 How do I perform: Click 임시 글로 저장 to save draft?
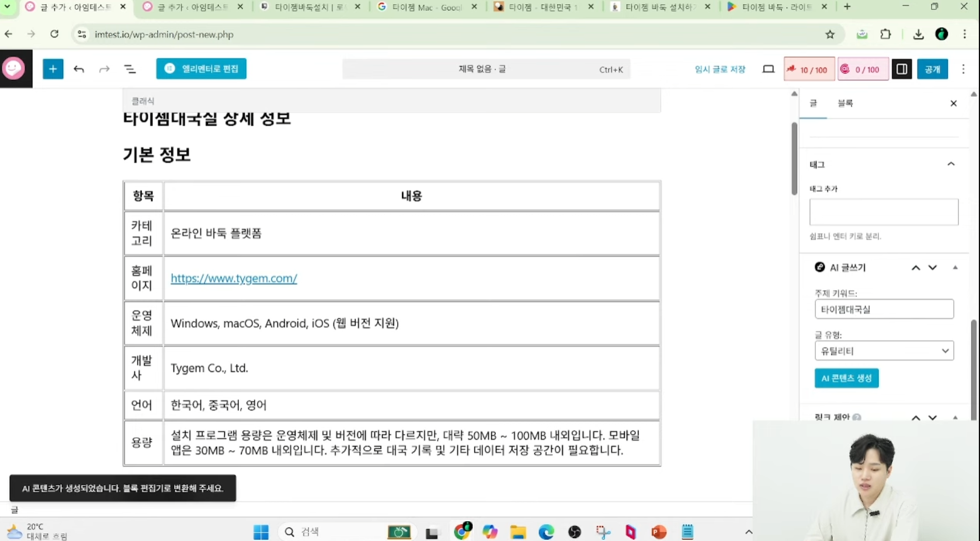(x=720, y=69)
